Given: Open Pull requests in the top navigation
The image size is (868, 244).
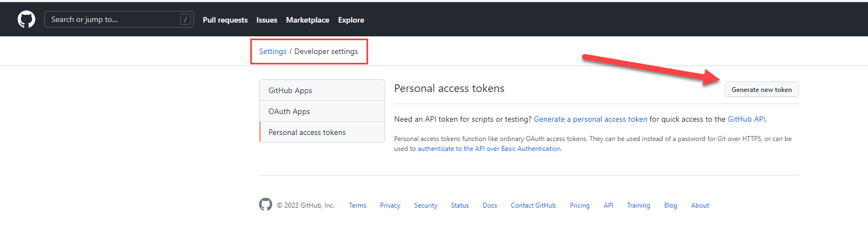Looking at the screenshot, I should 225,20.
